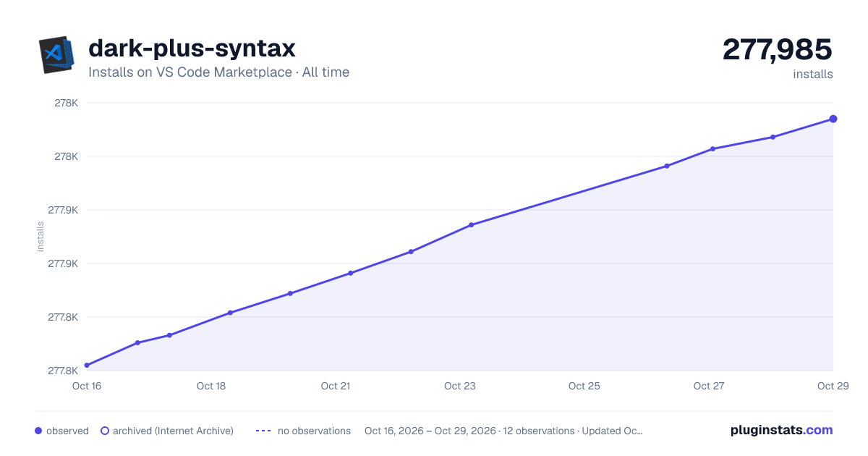The width and height of the screenshot is (868, 456).
Task: Click the 'Installs on VS Code Marketplace · All time' subtitle
Action: tap(218, 72)
